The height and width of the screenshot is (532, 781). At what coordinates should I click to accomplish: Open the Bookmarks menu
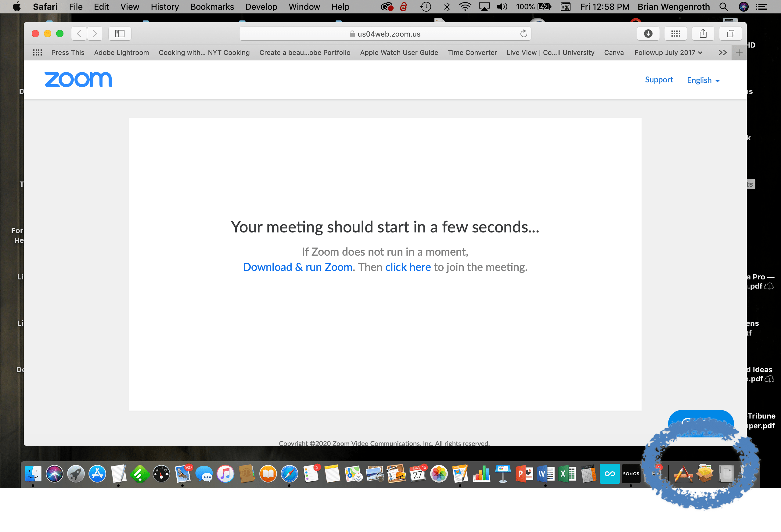[212, 7]
